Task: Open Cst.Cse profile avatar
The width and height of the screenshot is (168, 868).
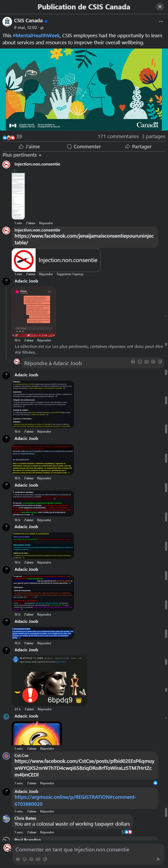Action: point(6,756)
